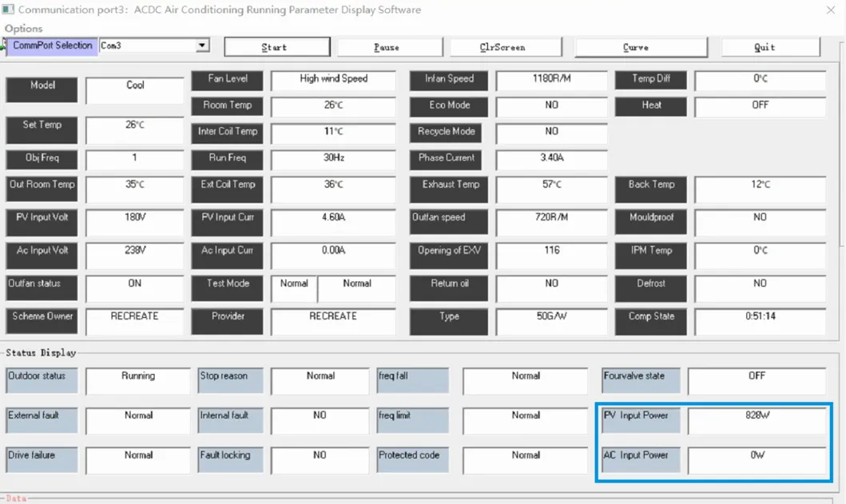Open the Options menu

[24, 29]
